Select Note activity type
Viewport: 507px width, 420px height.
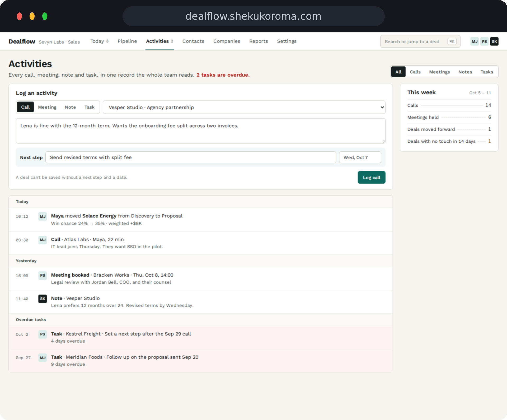click(70, 107)
